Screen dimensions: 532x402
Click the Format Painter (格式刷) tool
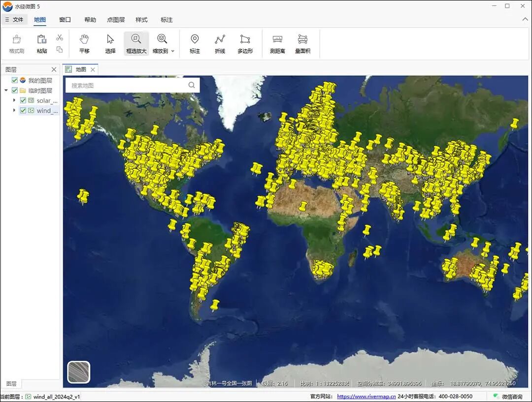point(17,44)
